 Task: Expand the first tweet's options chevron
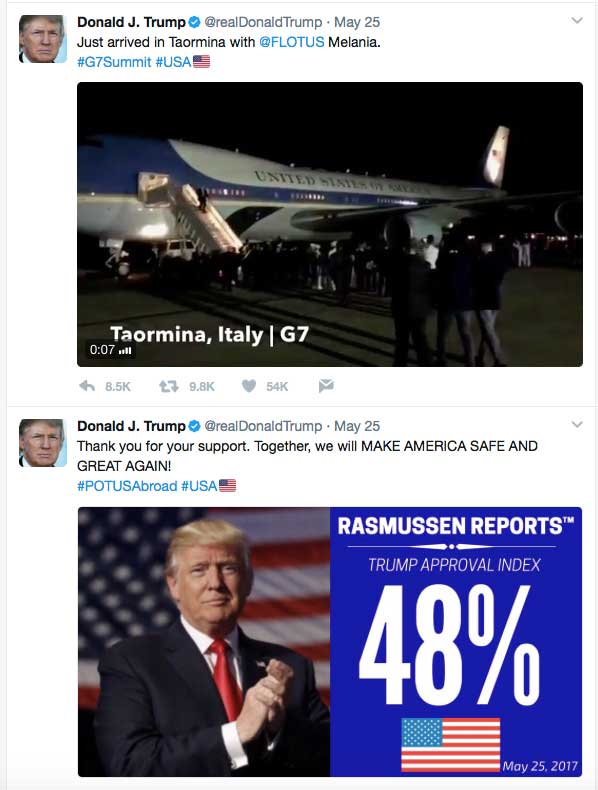click(x=577, y=21)
